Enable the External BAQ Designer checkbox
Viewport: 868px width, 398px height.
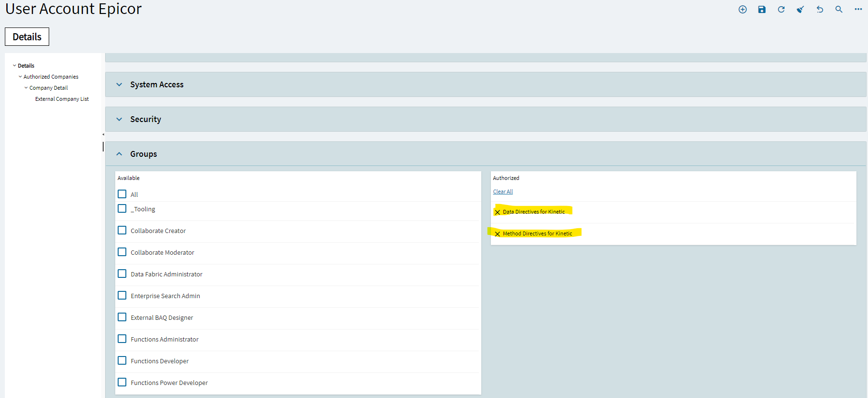pyautogui.click(x=122, y=317)
